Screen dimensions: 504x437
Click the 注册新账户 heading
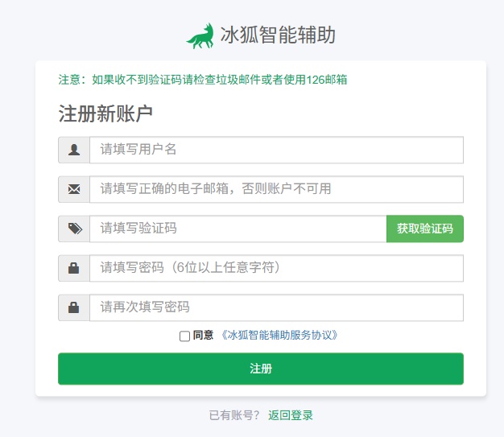tap(105, 113)
